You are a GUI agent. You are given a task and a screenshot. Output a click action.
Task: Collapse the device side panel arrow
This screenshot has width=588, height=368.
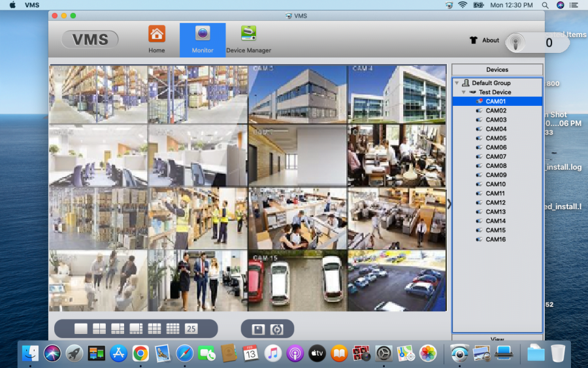click(x=449, y=204)
